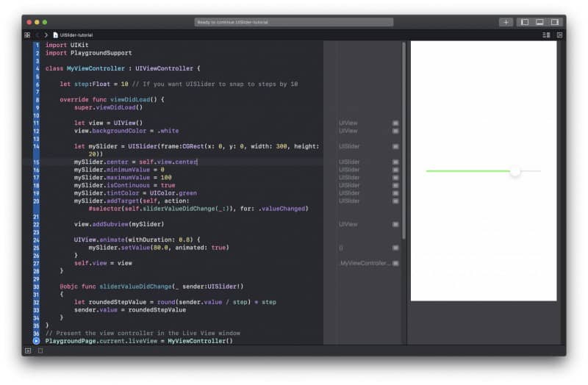The height and width of the screenshot is (385, 588).
Task: Show quick look for line 15 UISlider result
Action: tap(395, 162)
